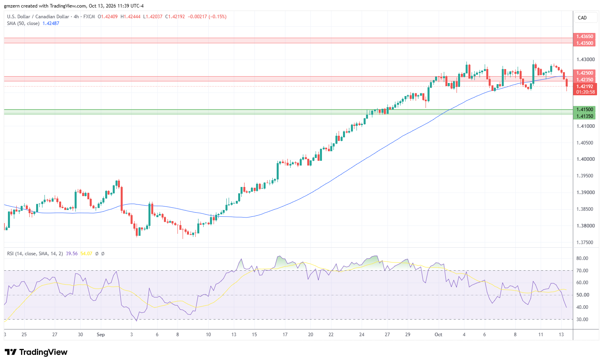Click the 1.42500 price label
The height and width of the screenshot is (364, 603).
(x=585, y=73)
